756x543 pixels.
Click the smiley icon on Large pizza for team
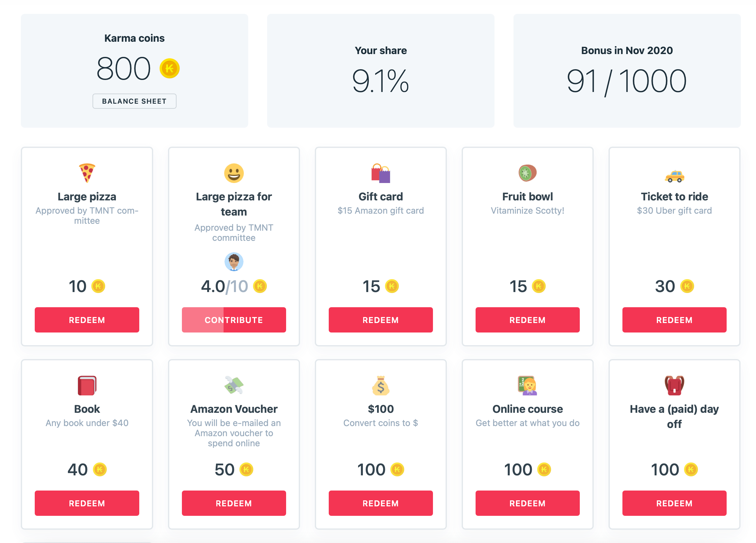coord(234,173)
